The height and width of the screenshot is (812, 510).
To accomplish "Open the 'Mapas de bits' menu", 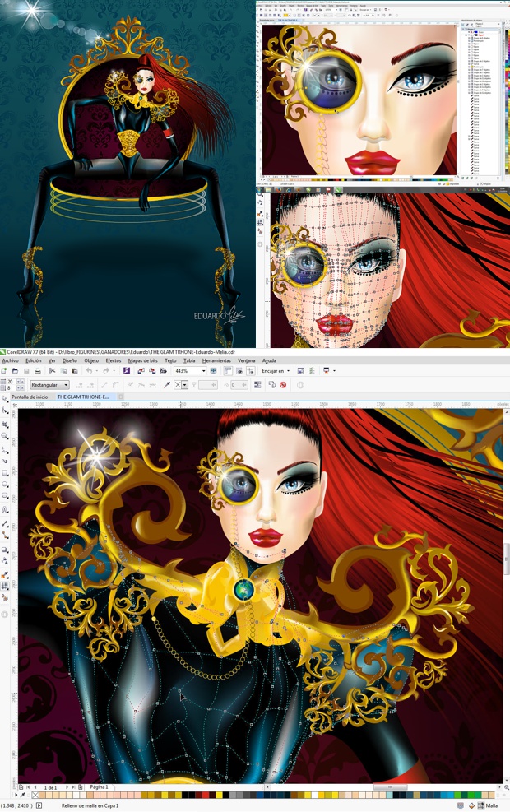I will coord(143,360).
